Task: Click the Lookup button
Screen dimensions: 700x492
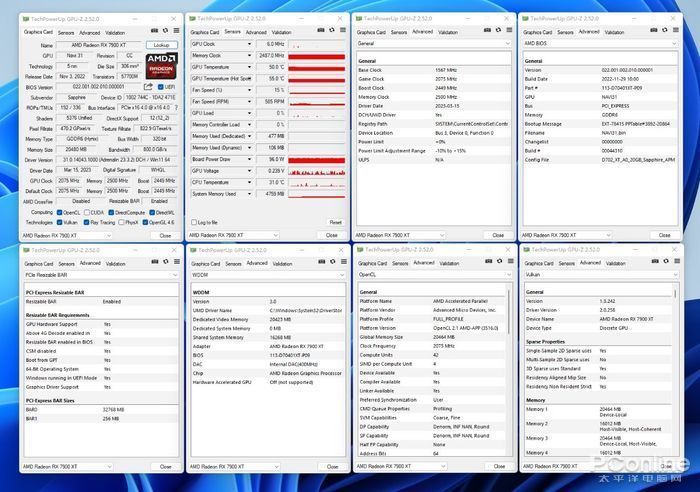Action: pos(162,45)
